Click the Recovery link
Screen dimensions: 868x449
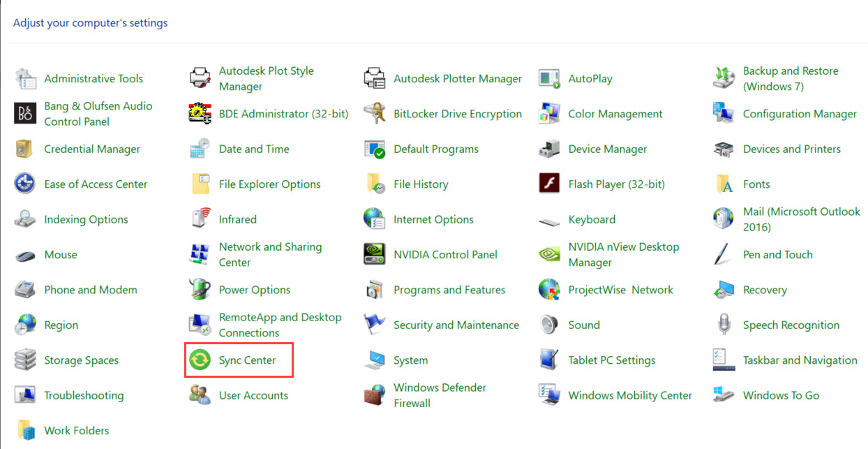(765, 290)
